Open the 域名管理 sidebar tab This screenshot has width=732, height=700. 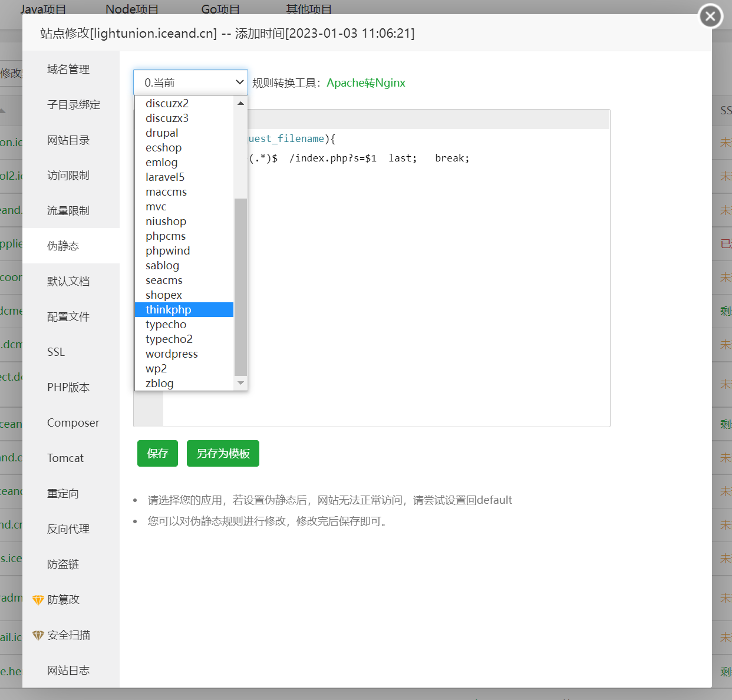click(x=68, y=70)
